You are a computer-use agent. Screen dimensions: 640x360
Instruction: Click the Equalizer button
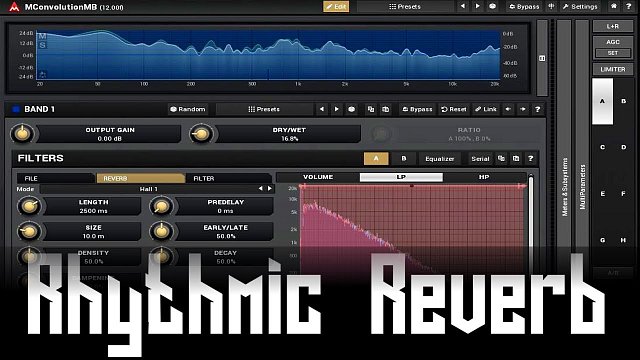click(x=440, y=159)
